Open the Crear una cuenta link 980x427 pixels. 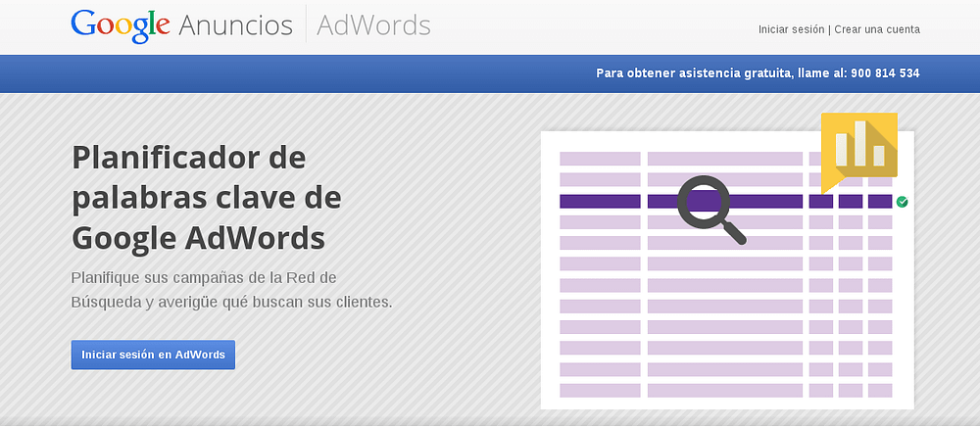pos(877,29)
